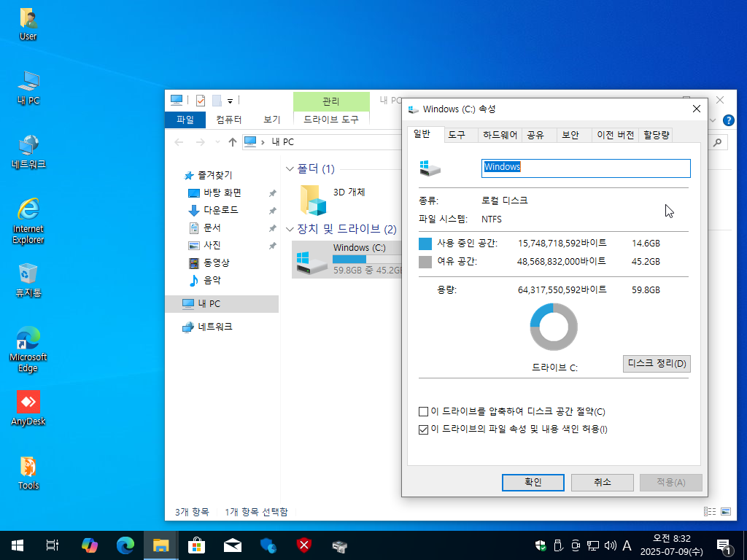Click the new folder quick access icon
Screen dimensions: 747x560
click(217, 101)
